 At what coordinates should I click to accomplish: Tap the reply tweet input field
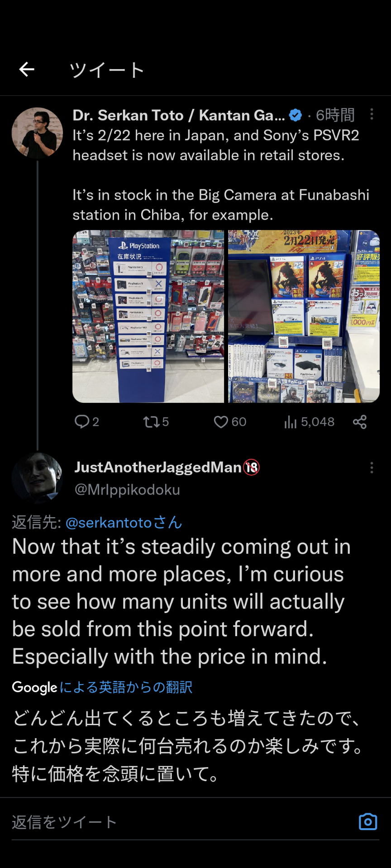point(181,822)
